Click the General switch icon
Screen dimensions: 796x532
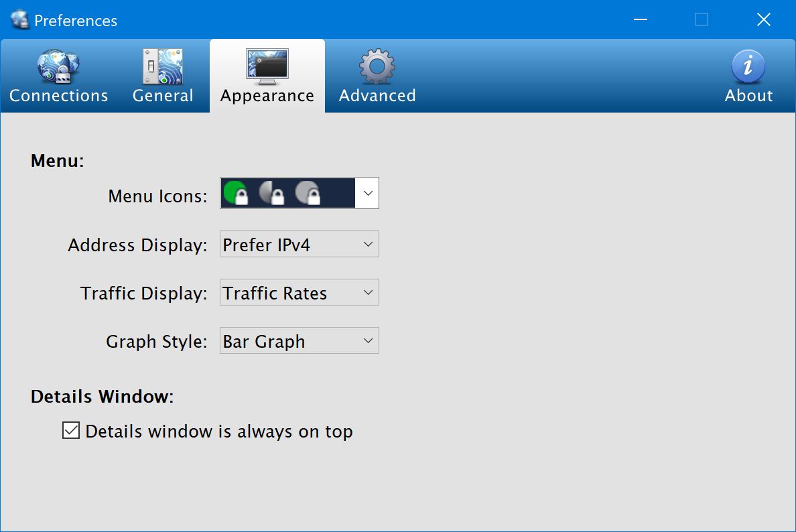[x=163, y=67]
